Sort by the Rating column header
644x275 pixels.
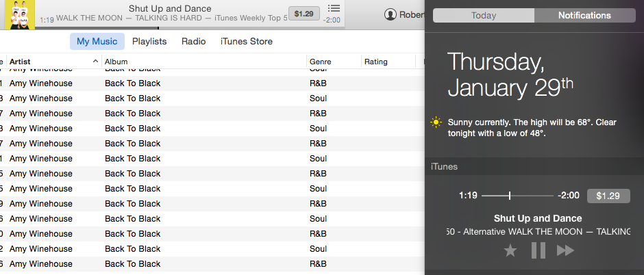click(388, 62)
